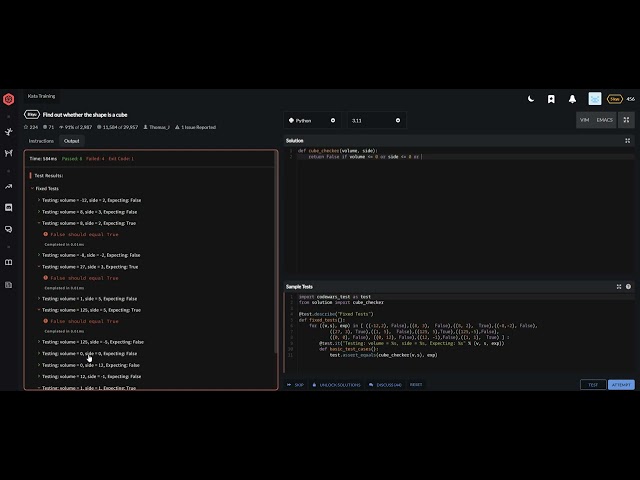Click the Exit Code: 1 label
The height and width of the screenshot is (480, 640).
[x=121, y=159]
